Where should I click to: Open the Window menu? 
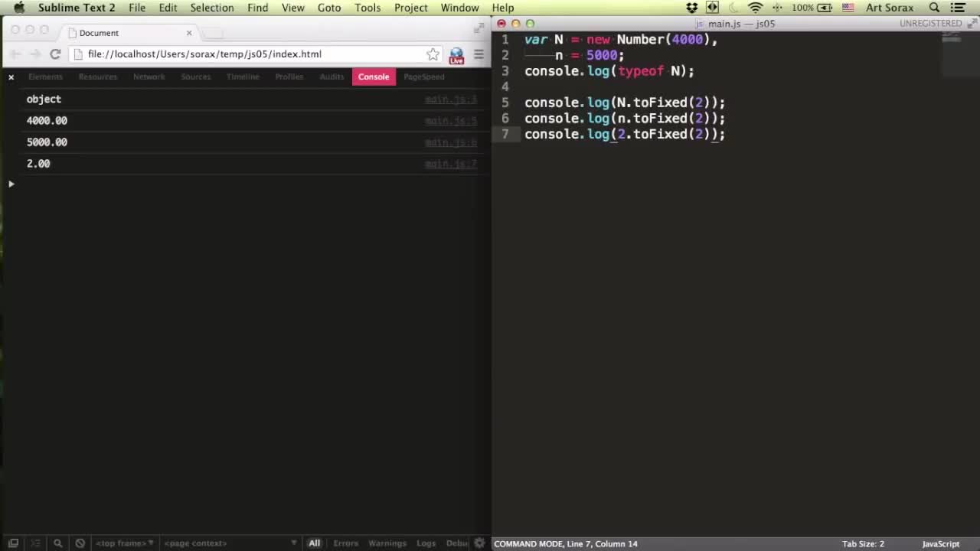[460, 8]
